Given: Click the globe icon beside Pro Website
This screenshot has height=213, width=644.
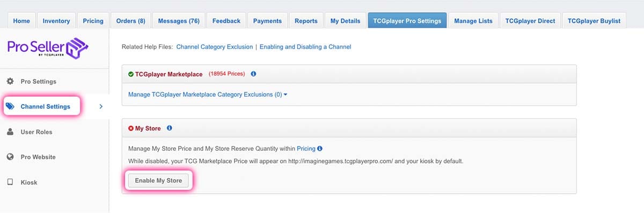Looking at the screenshot, I should 10,157.
